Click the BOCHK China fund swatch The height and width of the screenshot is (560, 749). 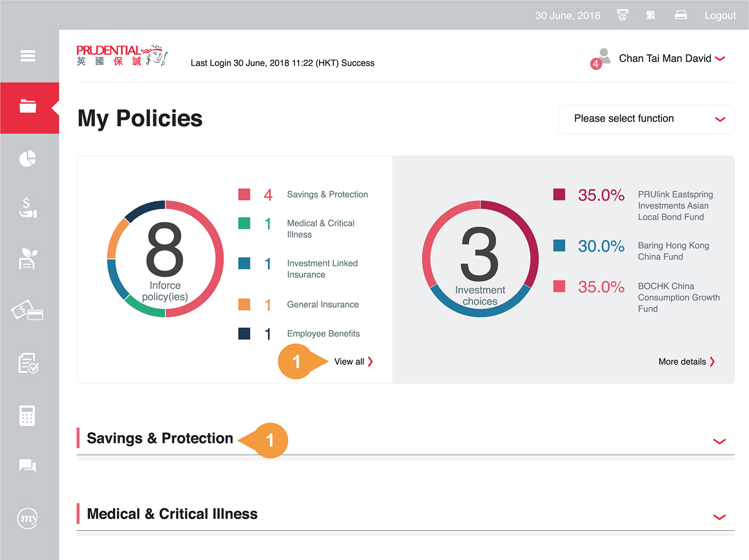(559, 286)
